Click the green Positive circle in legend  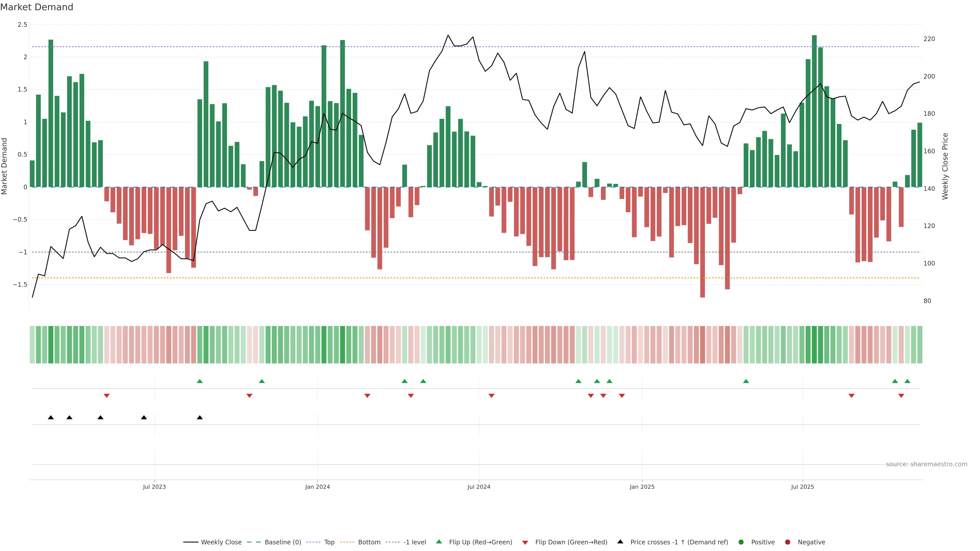741,542
